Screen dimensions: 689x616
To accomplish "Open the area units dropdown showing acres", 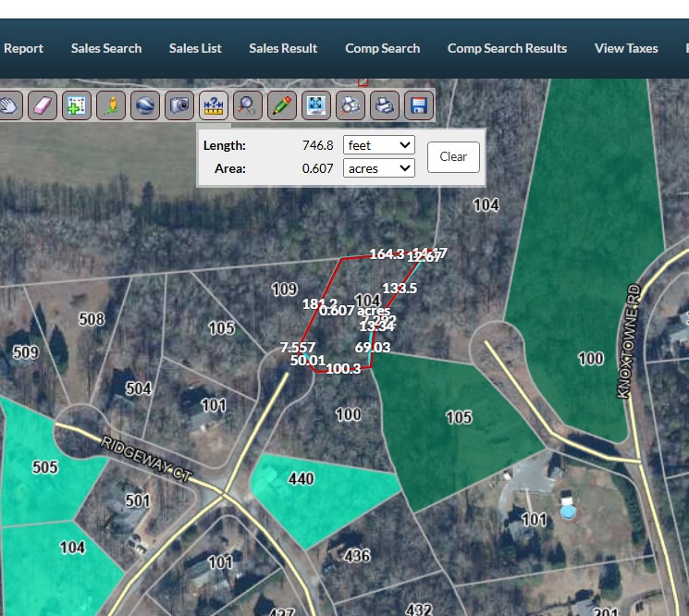I will [378, 168].
